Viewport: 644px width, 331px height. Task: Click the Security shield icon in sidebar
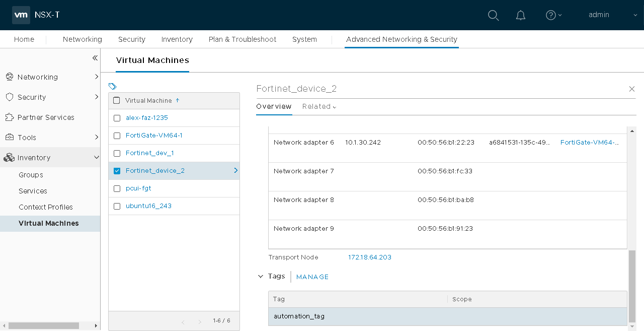9,97
